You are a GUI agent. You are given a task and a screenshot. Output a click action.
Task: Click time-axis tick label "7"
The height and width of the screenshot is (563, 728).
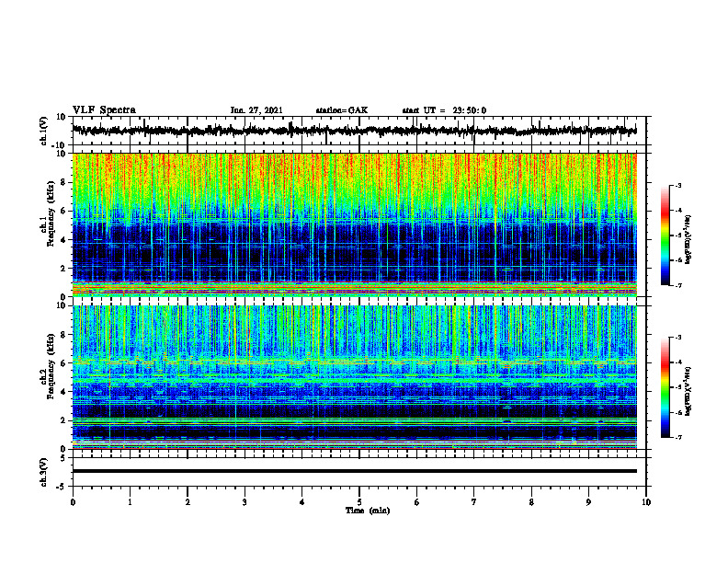[x=474, y=502]
